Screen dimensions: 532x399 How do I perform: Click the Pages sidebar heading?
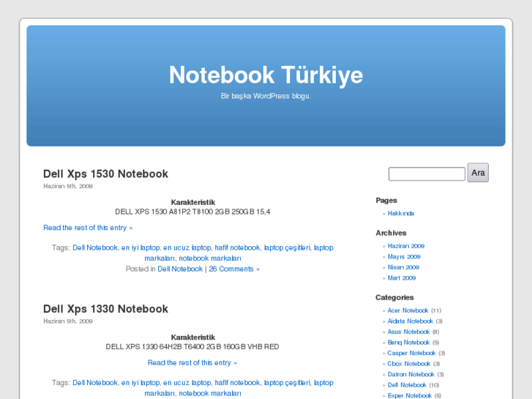coord(386,201)
